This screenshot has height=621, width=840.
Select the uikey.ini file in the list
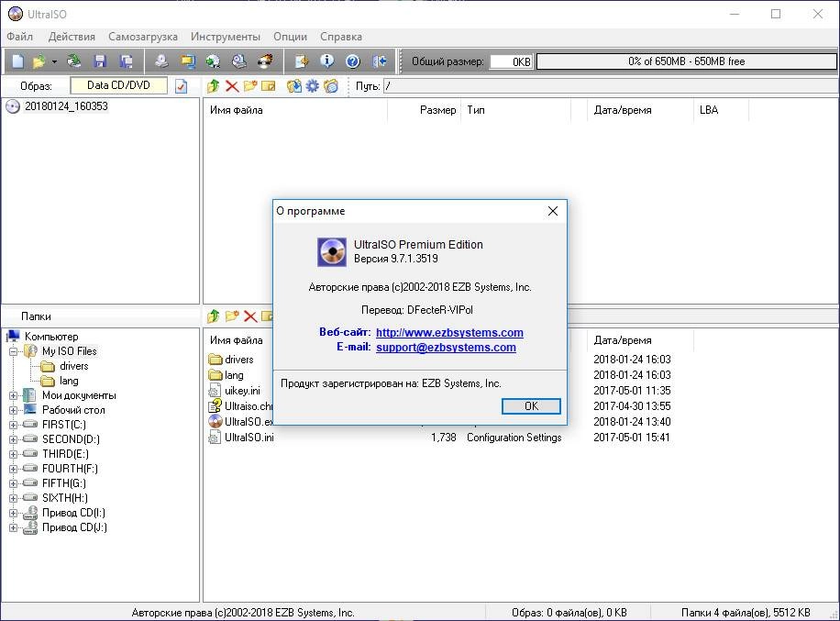(242, 391)
